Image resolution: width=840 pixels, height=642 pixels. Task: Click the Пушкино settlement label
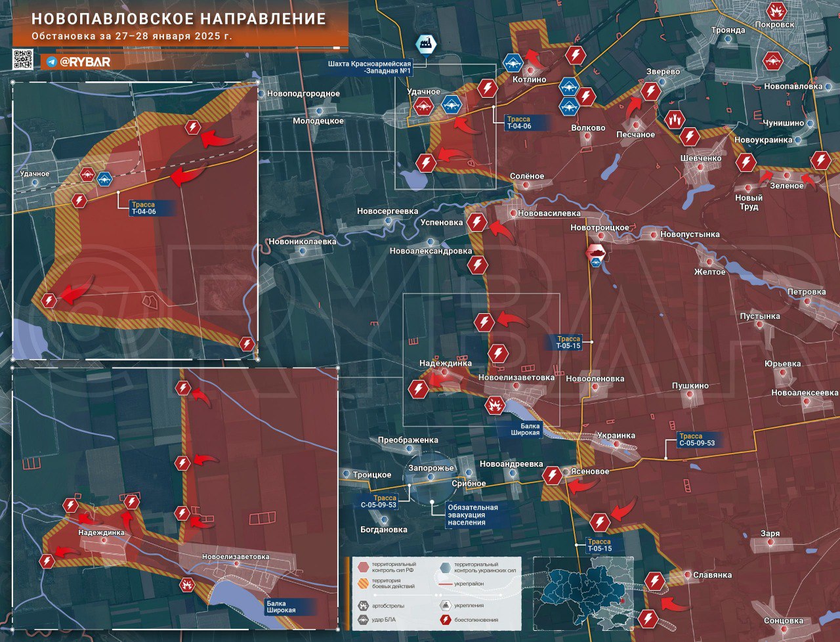coord(690,385)
